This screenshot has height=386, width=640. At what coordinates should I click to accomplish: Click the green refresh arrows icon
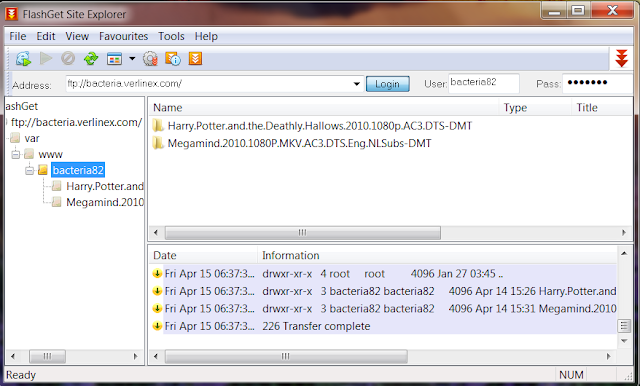point(91,59)
